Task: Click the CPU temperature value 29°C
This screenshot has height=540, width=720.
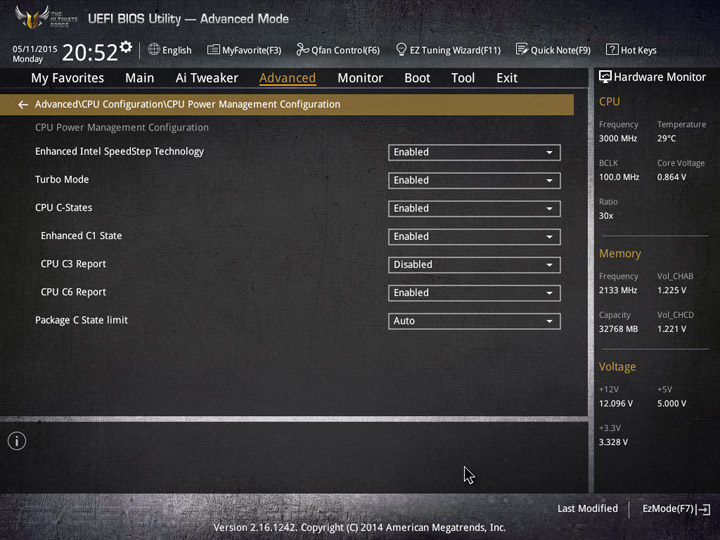Action: (x=666, y=139)
